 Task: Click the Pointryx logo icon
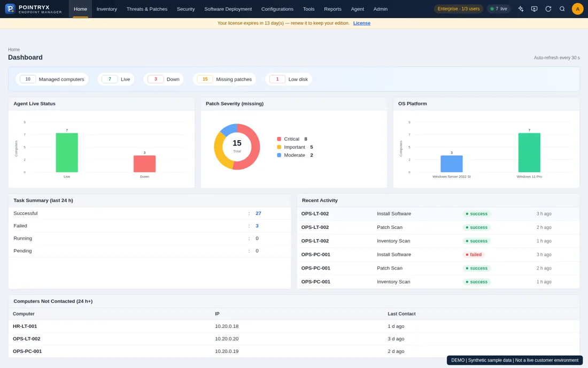(10, 9)
